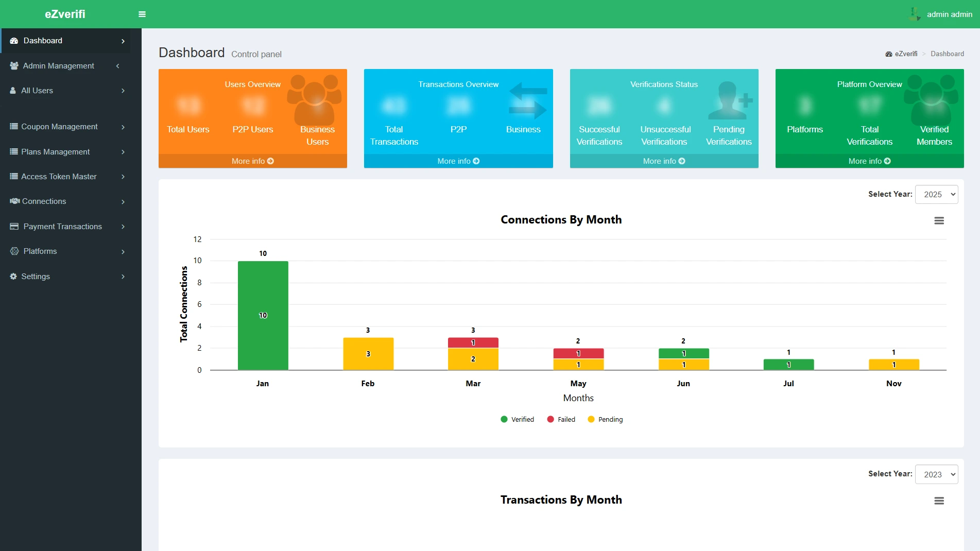980x551 pixels.
Task: Click More info on Users Overview card
Action: pos(253,161)
